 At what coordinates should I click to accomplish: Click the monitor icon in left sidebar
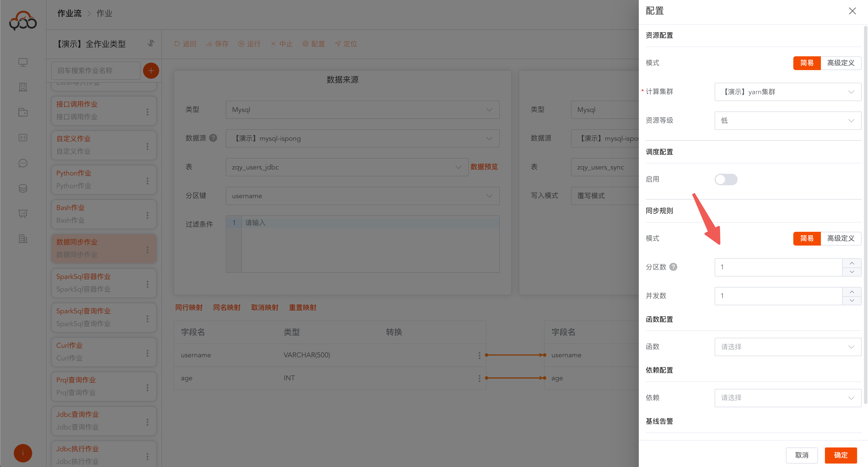tap(23, 62)
